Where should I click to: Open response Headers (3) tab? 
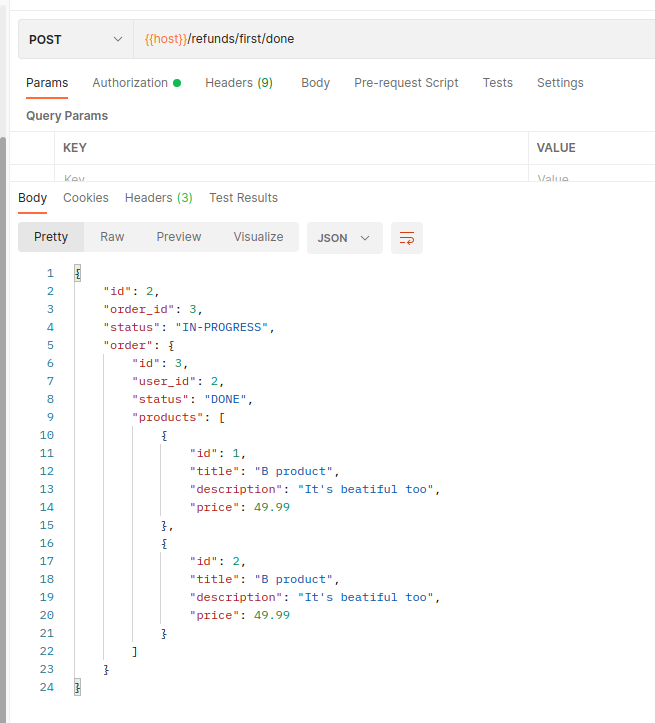[159, 198]
